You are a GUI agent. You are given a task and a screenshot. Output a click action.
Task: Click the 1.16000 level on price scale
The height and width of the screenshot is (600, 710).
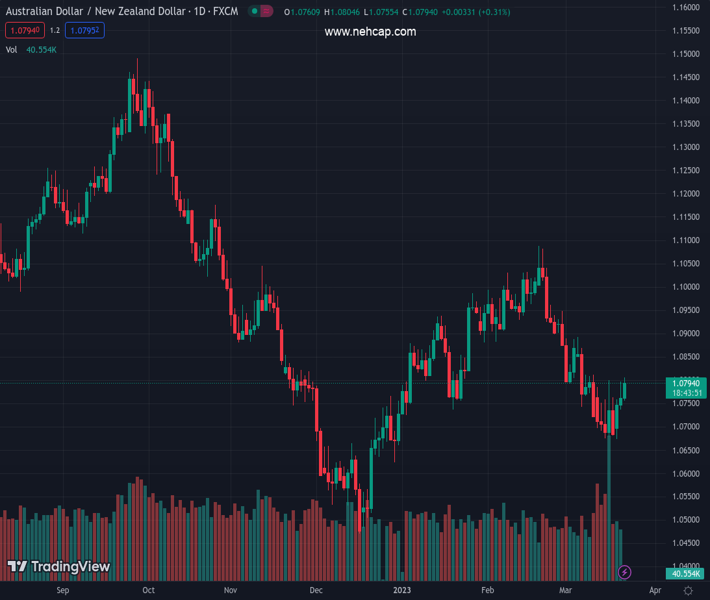pyautogui.click(x=685, y=8)
